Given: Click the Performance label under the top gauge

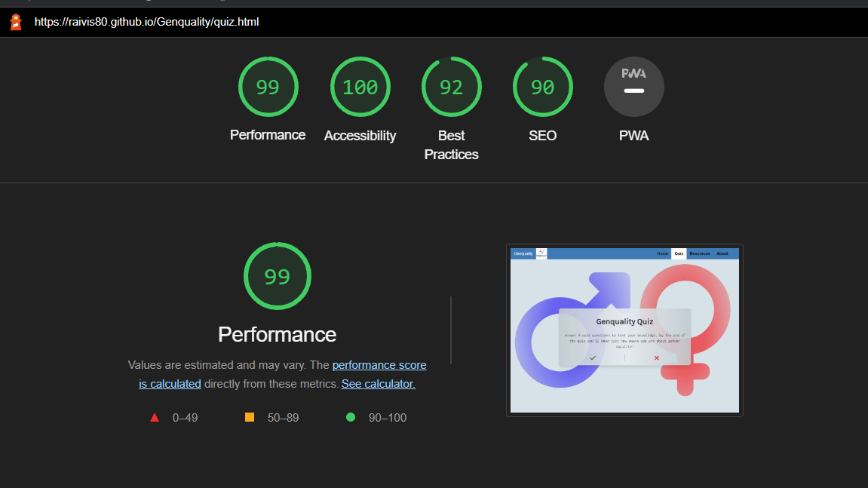Looking at the screenshot, I should click(268, 135).
